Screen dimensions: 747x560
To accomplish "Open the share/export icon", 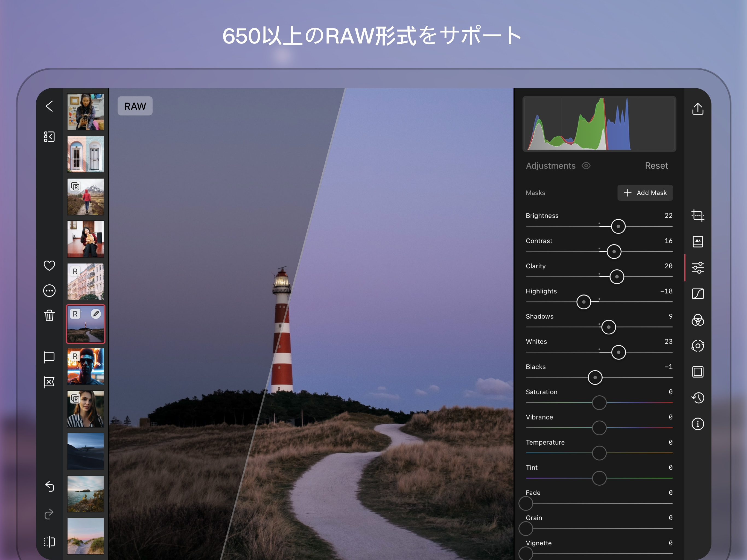I will coord(697,109).
